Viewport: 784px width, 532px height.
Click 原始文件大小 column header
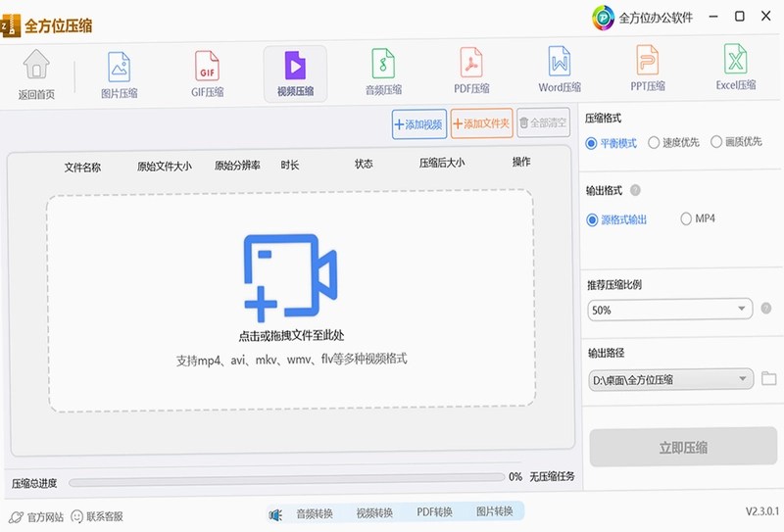coord(164,166)
